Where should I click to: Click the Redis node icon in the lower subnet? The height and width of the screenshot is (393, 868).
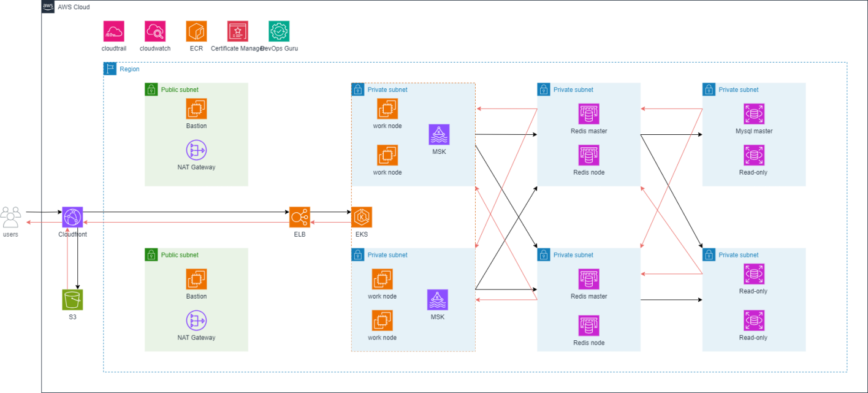(x=589, y=326)
